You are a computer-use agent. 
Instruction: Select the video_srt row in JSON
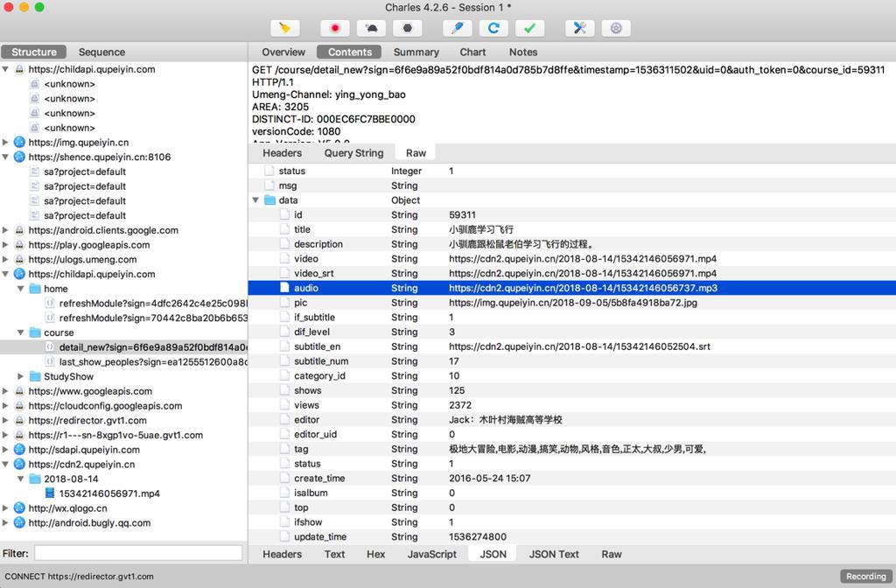(572, 273)
